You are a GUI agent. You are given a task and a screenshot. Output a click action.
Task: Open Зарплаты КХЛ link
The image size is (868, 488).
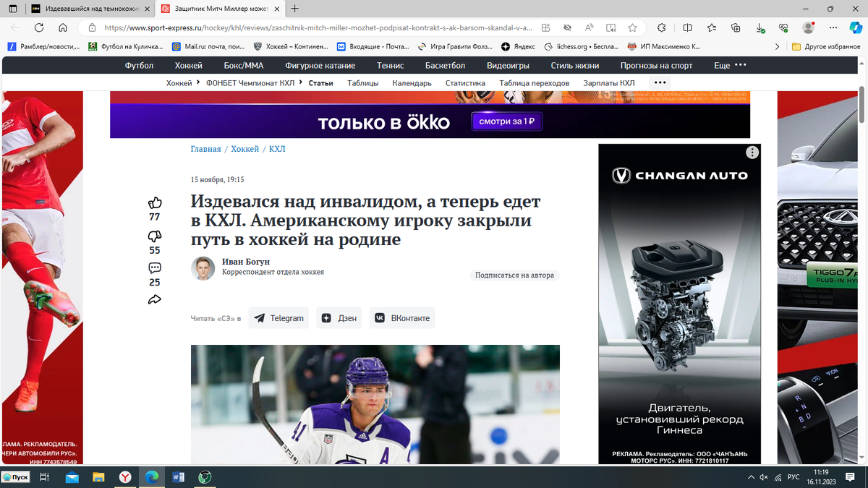(x=609, y=83)
